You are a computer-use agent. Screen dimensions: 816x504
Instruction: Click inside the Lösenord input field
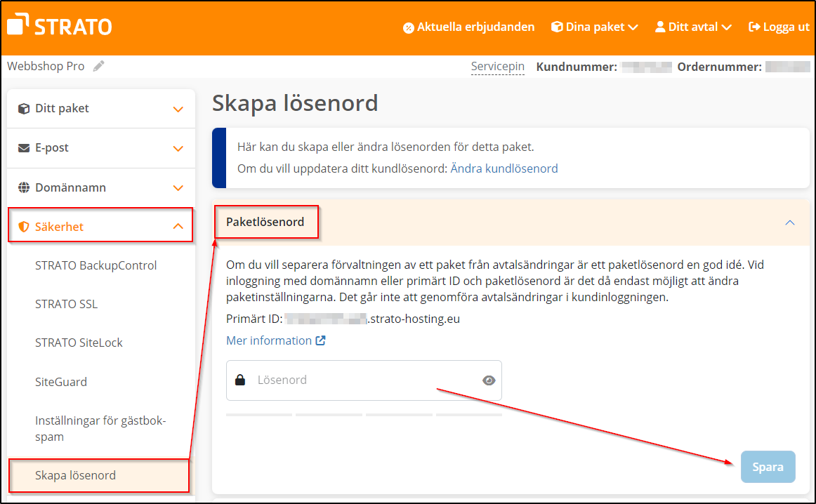[337, 379]
